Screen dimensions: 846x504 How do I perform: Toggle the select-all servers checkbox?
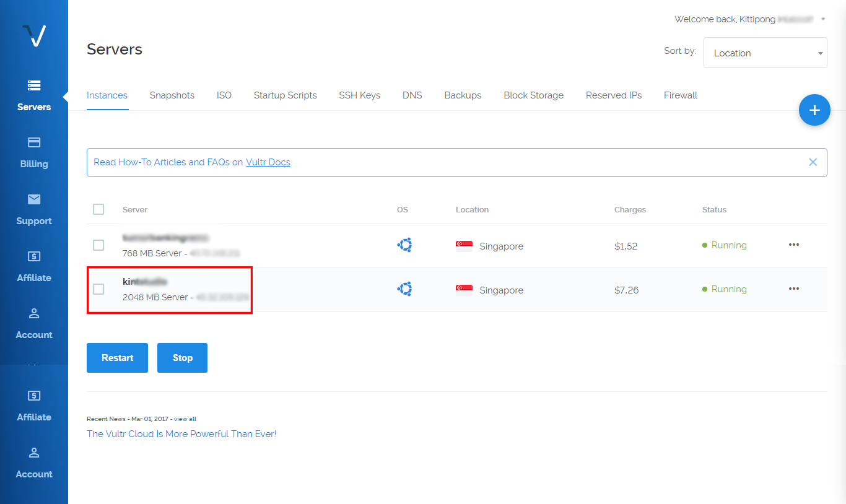[x=98, y=209]
